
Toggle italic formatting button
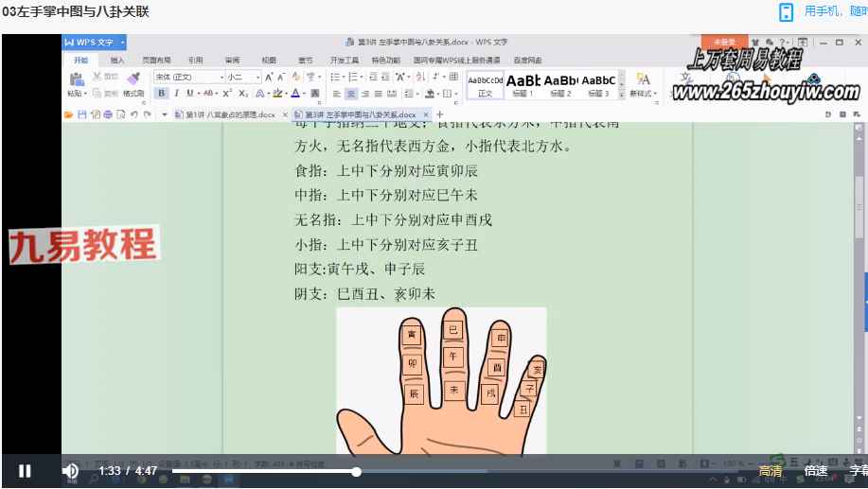point(176,94)
